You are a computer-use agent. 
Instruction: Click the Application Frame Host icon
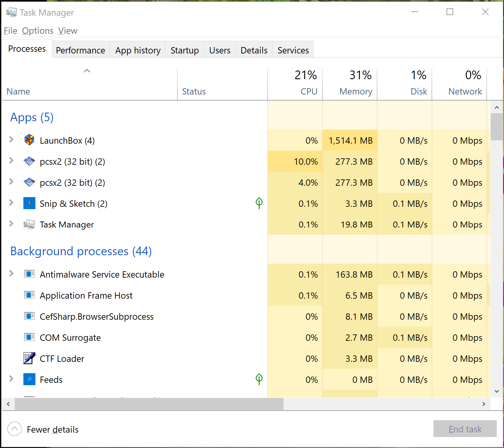tap(29, 295)
